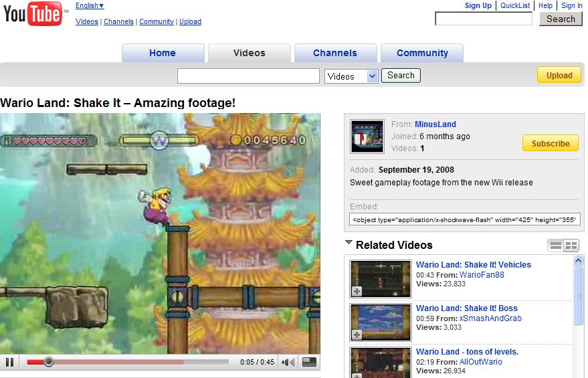Viewport: 588px width, 378px height.
Task: Click the September 19, 2008 added date
Action: pos(416,169)
